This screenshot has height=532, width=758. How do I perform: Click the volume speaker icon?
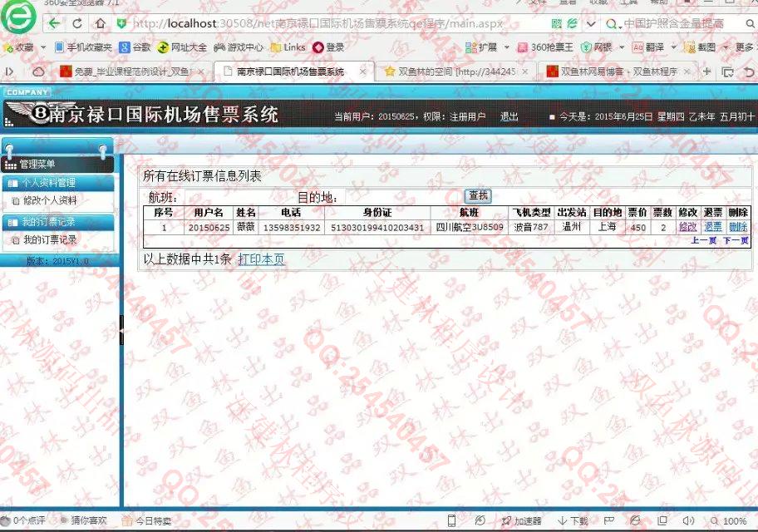point(688,520)
